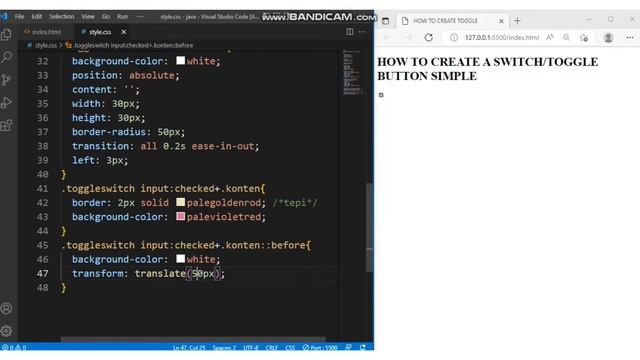Click the .toggleswitch selector breadcrumb
The height and width of the screenshot is (360, 640).
tap(133, 45)
